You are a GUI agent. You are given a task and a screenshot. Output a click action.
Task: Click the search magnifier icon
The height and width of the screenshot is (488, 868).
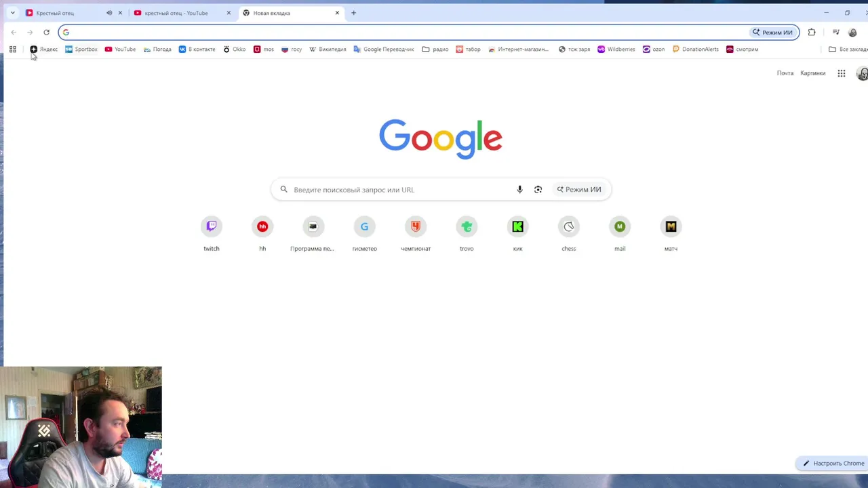pyautogui.click(x=284, y=190)
